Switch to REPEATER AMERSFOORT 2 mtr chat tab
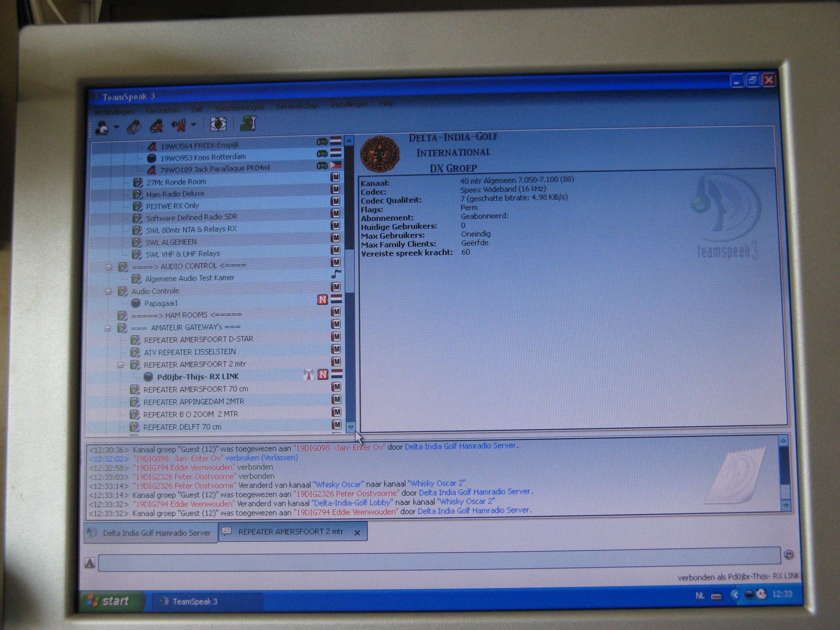 293,532
